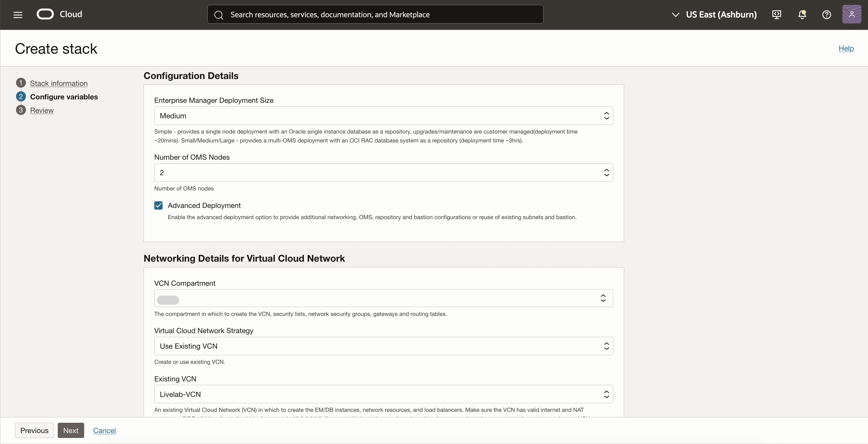
Task: Open the Cloud Shell developer tools icon
Action: pyautogui.click(x=776, y=14)
